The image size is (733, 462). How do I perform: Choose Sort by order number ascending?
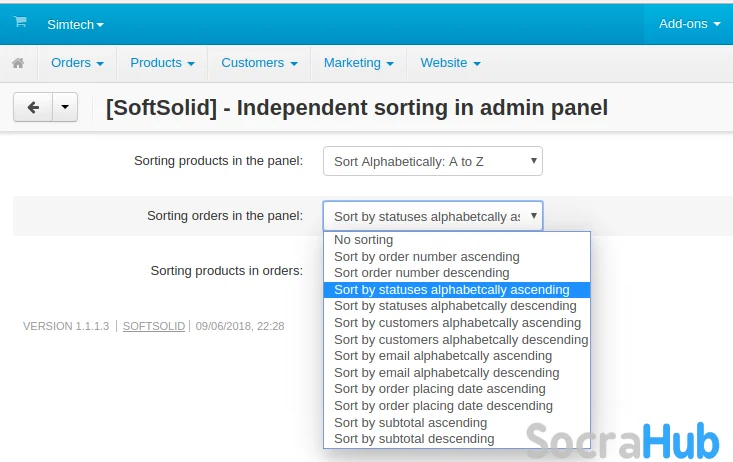point(427,257)
